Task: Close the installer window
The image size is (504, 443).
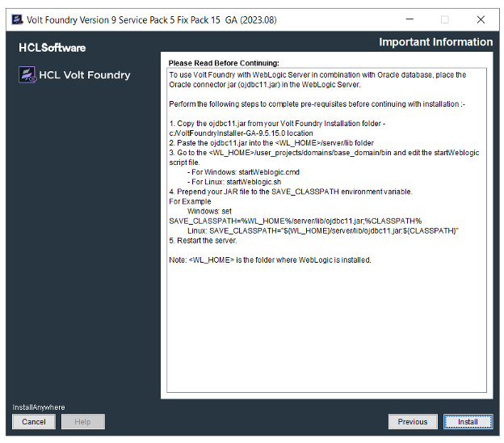Action: pos(481,19)
